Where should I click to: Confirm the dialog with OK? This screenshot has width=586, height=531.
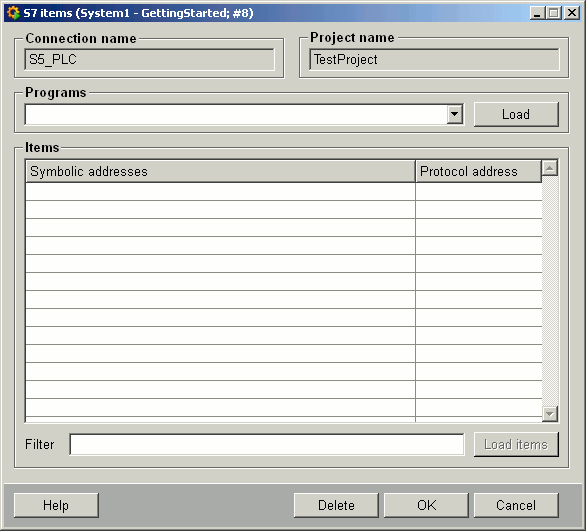coord(426,505)
